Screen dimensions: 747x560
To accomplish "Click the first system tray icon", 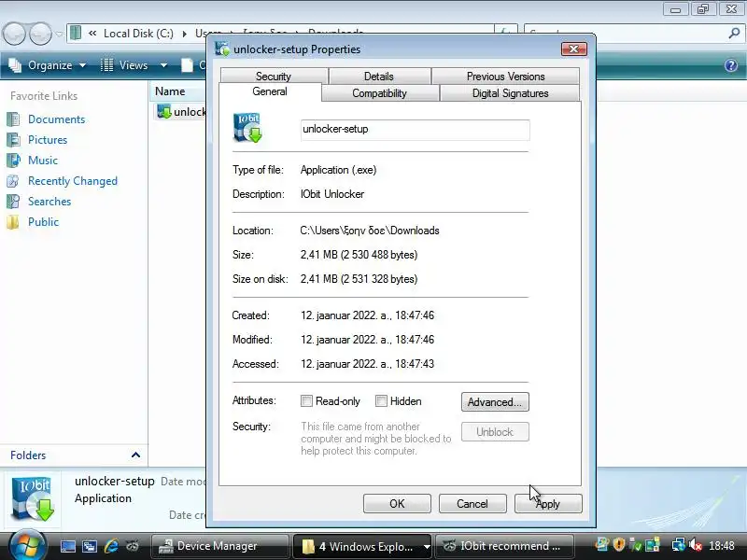I will click(602, 543).
